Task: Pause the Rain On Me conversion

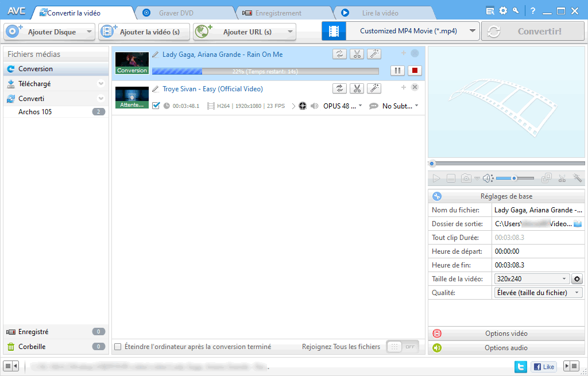Action: pyautogui.click(x=397, y=71)
